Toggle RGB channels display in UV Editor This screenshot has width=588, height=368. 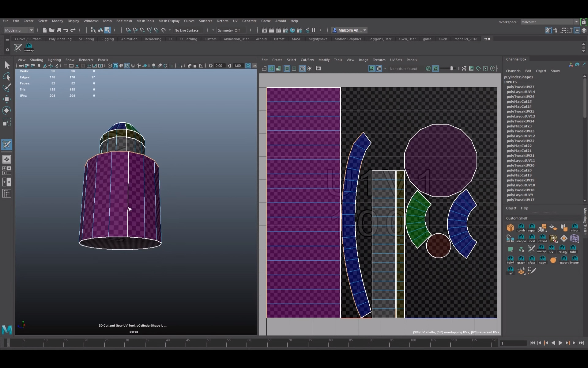pos(428,68)
